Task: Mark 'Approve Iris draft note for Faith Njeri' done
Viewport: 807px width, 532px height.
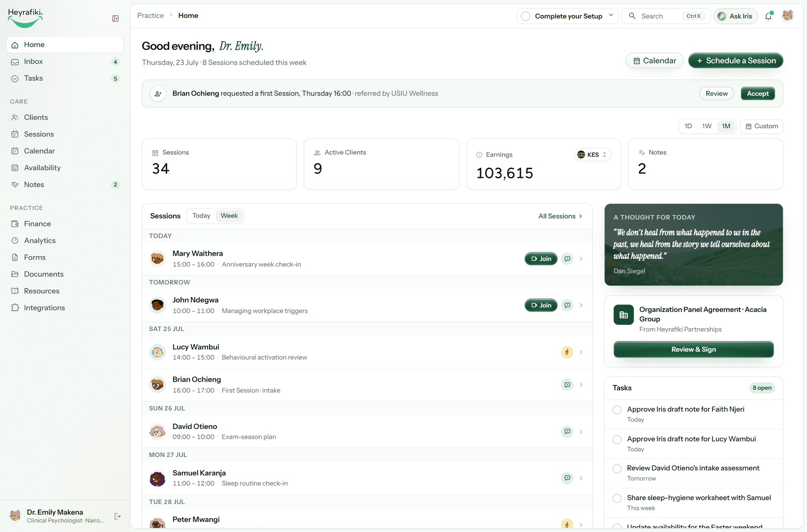Action: click(x=617, y=410)
